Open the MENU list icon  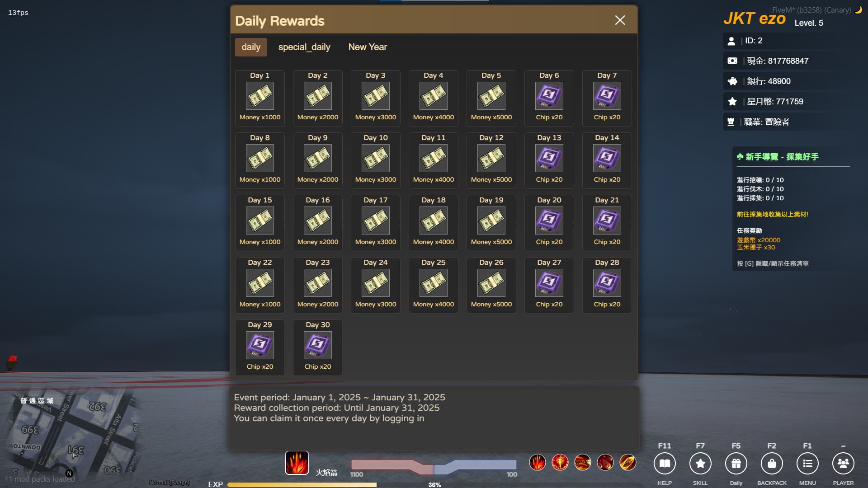click(807, 464)
